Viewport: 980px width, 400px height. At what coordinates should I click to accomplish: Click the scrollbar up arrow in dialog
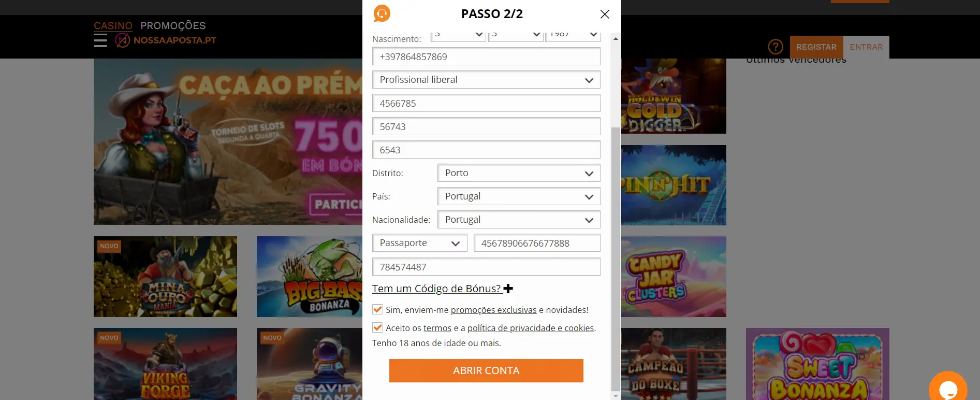tap(616, 39)
